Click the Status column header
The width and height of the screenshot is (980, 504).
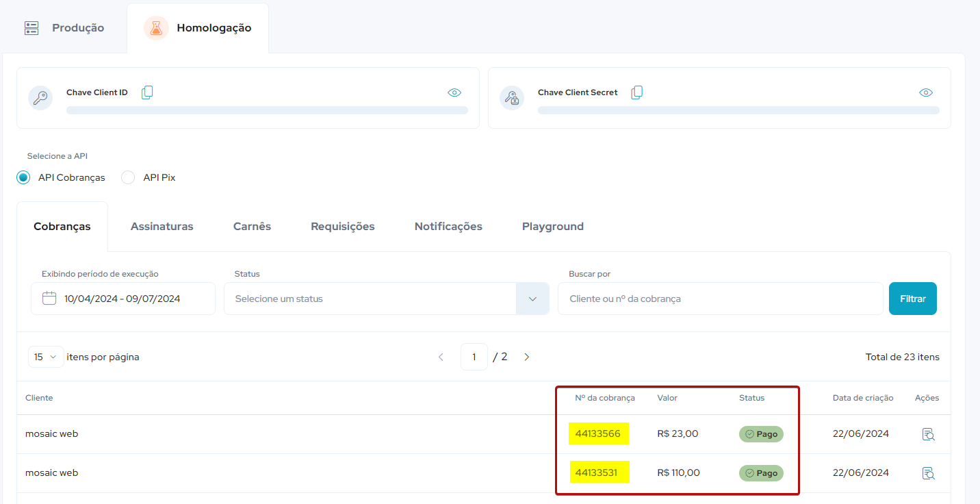(751, 398)
